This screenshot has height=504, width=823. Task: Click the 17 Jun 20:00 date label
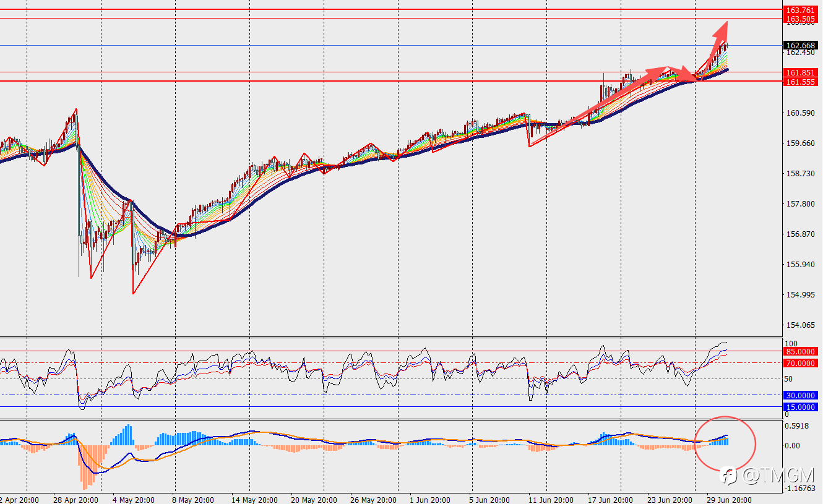tap(611, 500)
